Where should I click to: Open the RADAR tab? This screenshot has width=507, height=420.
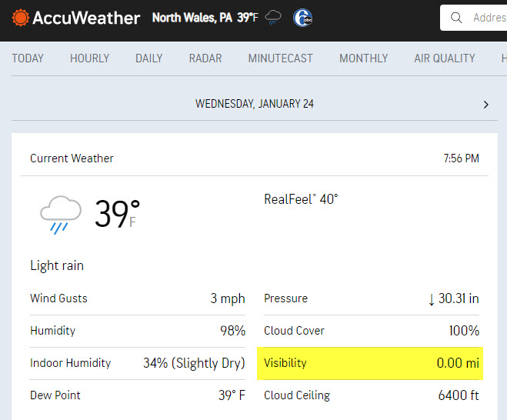205,58
